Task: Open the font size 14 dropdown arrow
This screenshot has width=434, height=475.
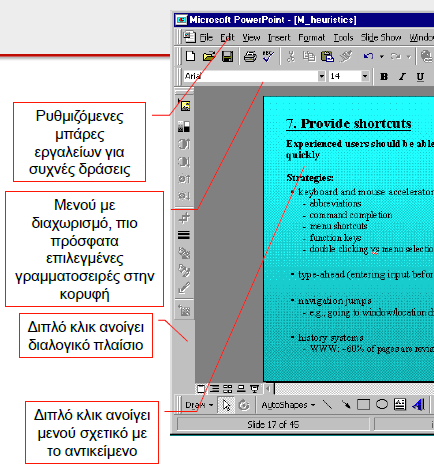Action: pos(365,76)
